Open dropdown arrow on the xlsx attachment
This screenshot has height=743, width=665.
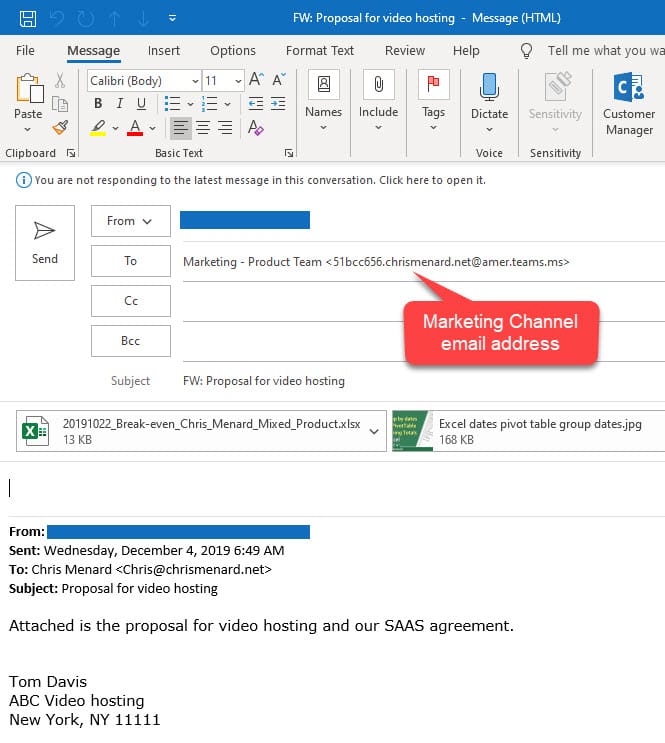374,431
